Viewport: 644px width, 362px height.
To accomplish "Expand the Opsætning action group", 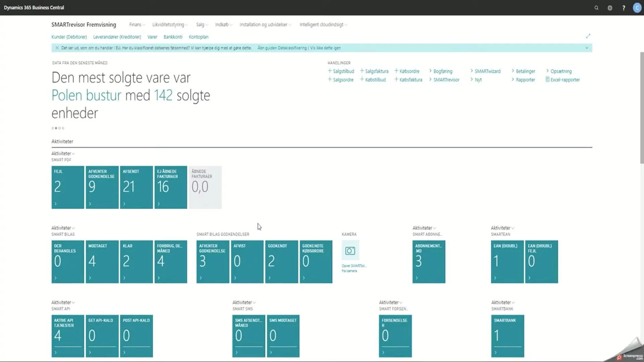I will pyautogui.click(x=559, y=71).
